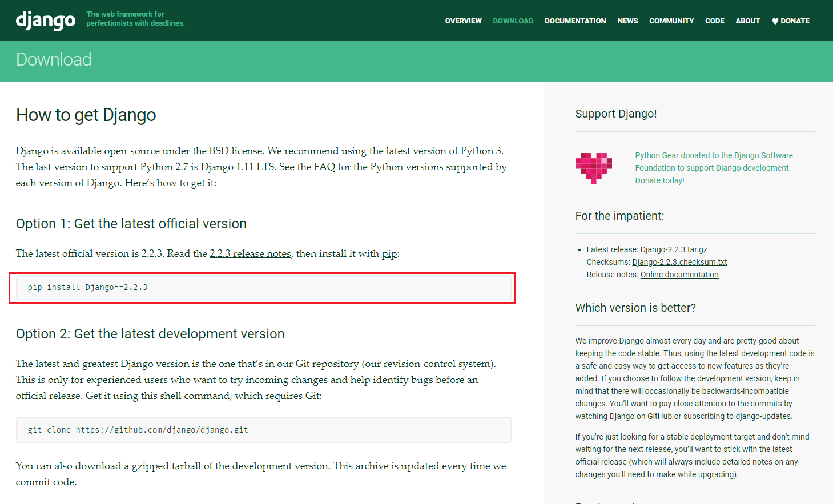833x504 pixels.
Task: Go to DOCUMENTATION in the top navigation
Action: [575, 21]
